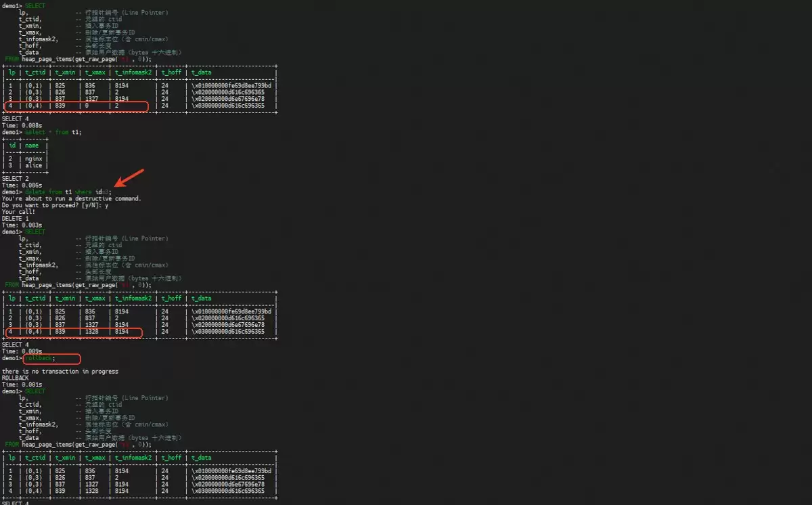The width and height of the screenshot is (812, 505).
Task: Click the 'Time: 0.006s' line
Action: tap(22, 185)
